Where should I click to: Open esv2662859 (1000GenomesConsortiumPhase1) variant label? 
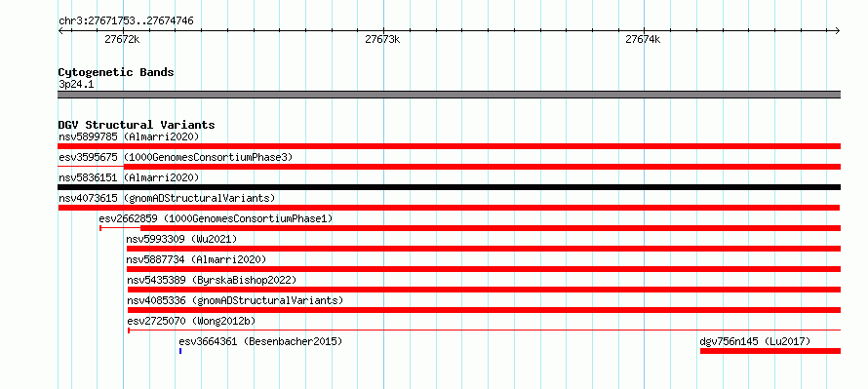pos(216,218)
